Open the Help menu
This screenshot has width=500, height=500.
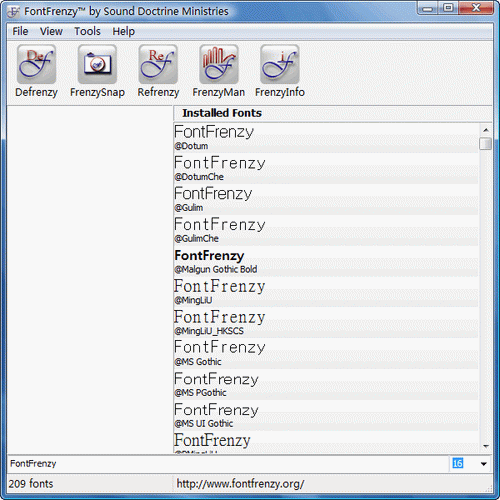click(x=123, y=31)
